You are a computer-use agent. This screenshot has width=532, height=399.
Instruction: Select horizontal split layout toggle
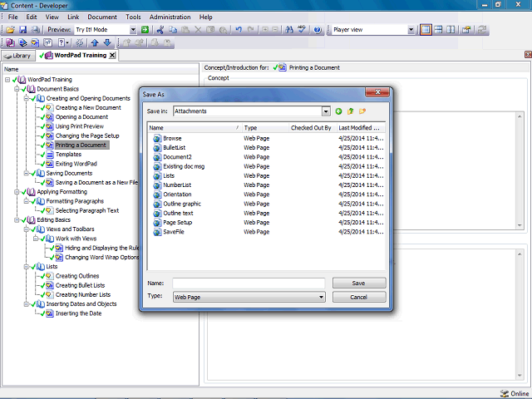(438, 30)
